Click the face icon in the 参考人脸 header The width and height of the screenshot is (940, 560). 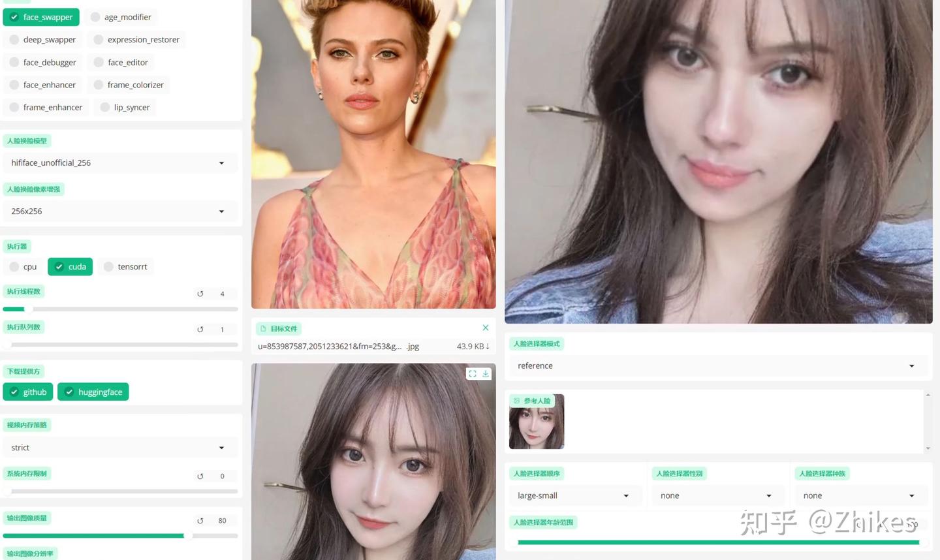518,400
